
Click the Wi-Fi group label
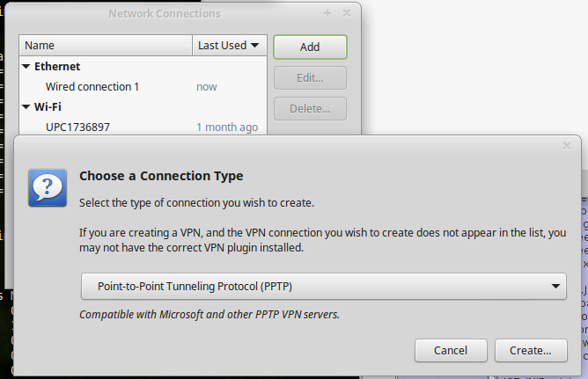(x=48, y=106)
